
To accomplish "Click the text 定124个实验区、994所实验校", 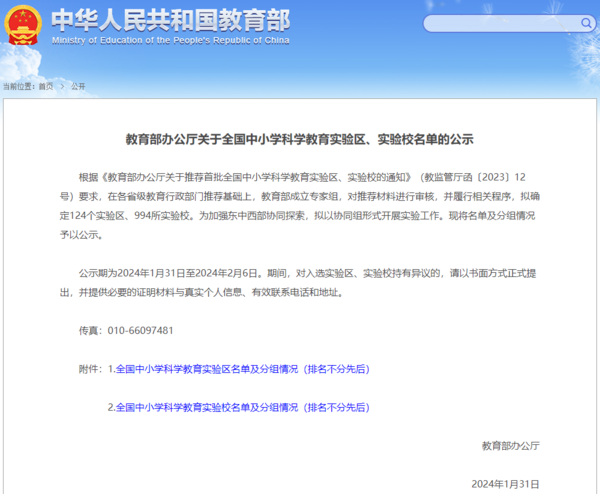I will click(x=125, y=216).
